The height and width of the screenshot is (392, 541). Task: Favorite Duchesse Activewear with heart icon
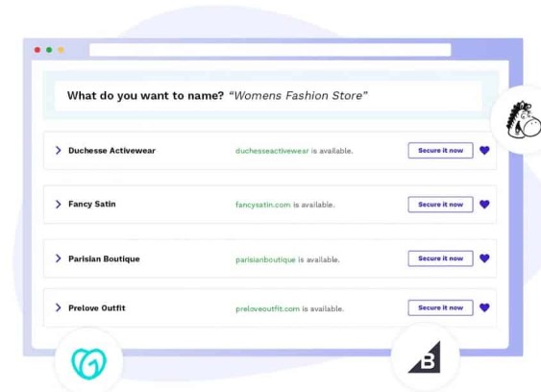point(484,150)
